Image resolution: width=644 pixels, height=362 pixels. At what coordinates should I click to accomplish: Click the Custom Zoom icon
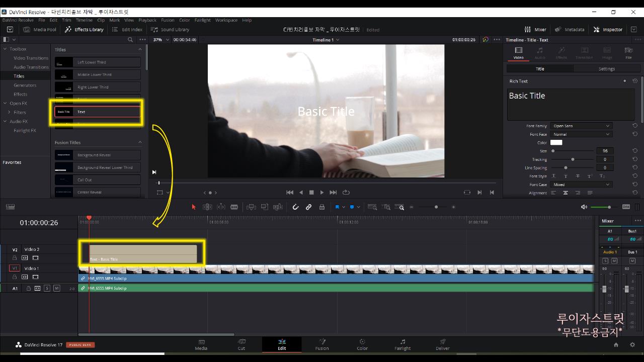click(x=399, y=207)
